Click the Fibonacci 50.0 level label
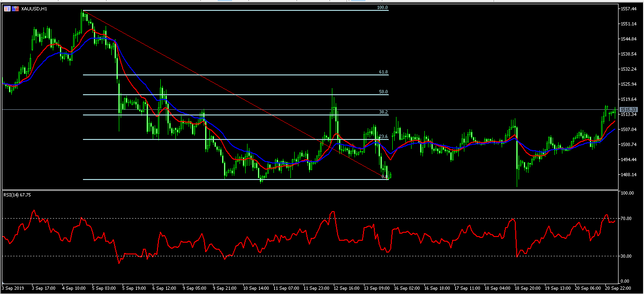The image size is (644, 294). (383, 92)
